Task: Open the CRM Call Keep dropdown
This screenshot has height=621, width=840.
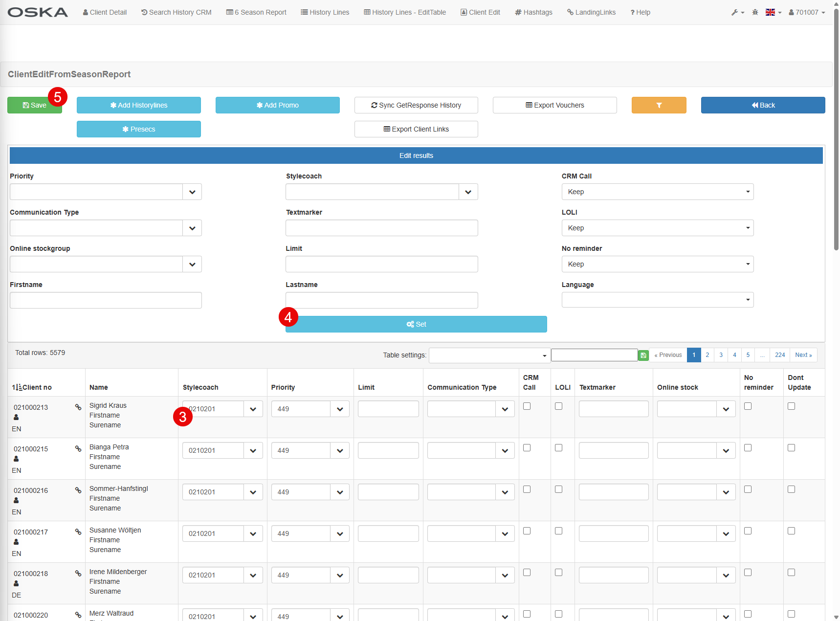Action: (x=657, y=192)
